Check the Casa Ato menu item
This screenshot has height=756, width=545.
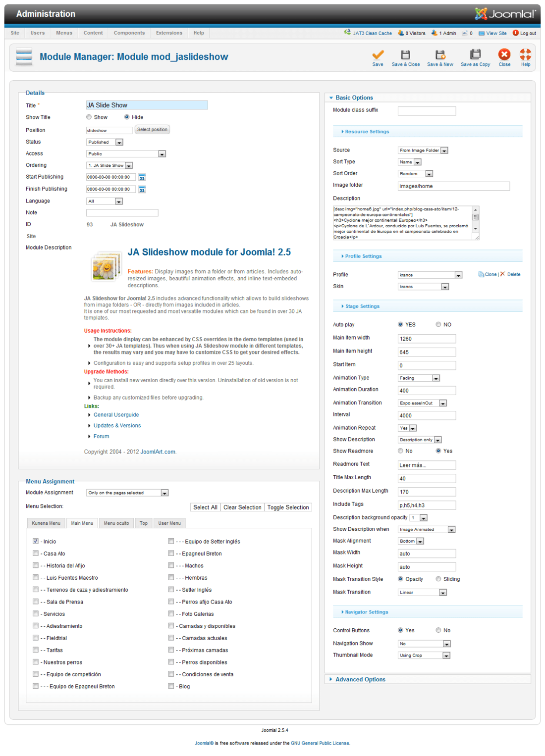[36, 553]
